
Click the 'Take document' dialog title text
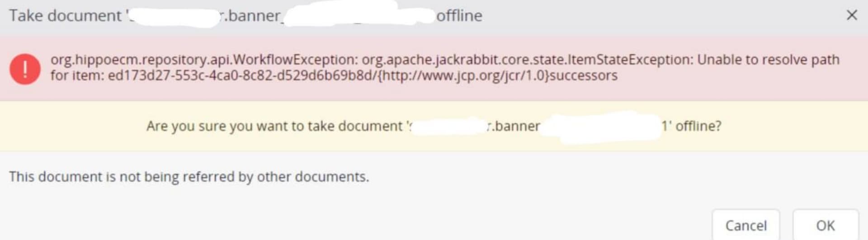point(65,16)
